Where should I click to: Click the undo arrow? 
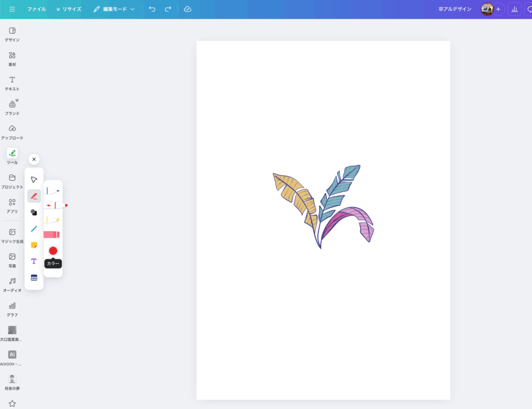point(152,9)
